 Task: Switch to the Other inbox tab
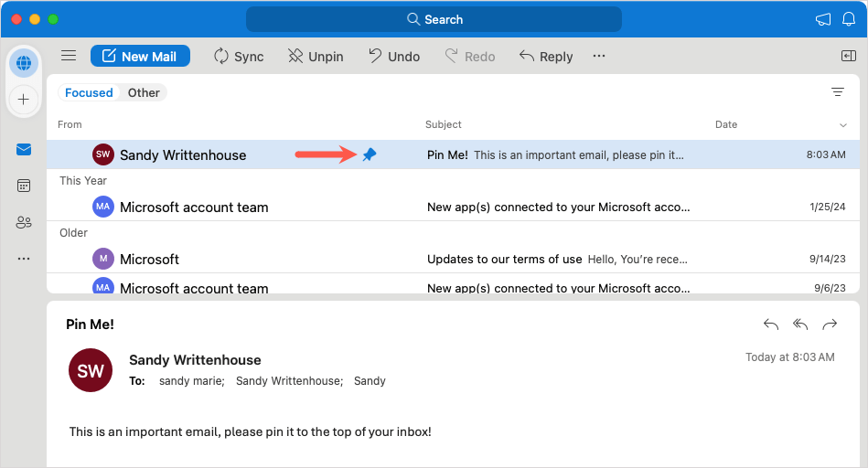144,92
